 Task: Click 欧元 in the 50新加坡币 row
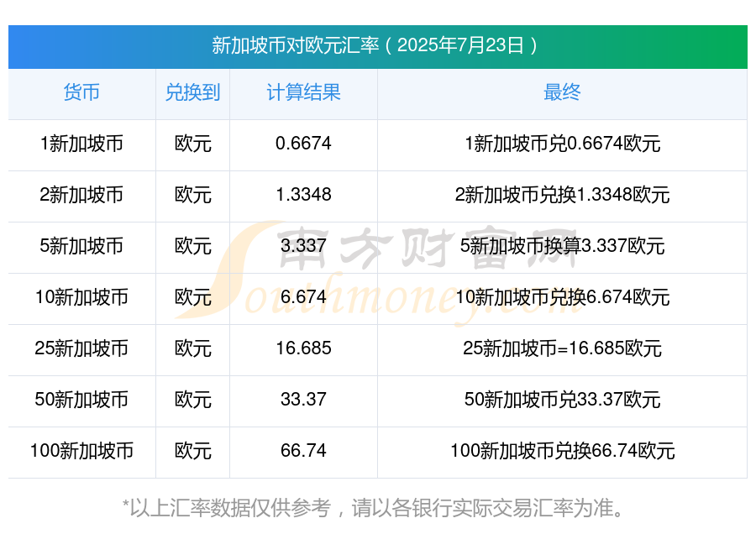click(x=192, y=400)
